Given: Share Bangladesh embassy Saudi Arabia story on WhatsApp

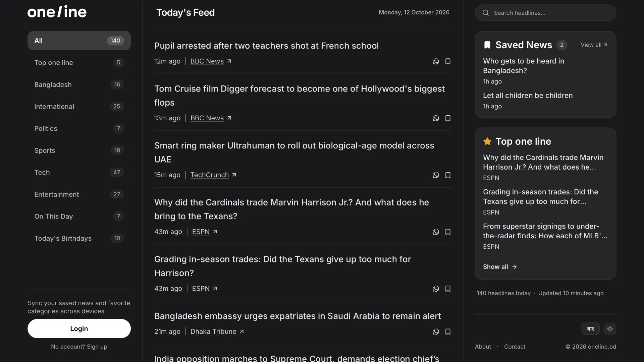Looking at the screenshot, I should click(436, 332).
